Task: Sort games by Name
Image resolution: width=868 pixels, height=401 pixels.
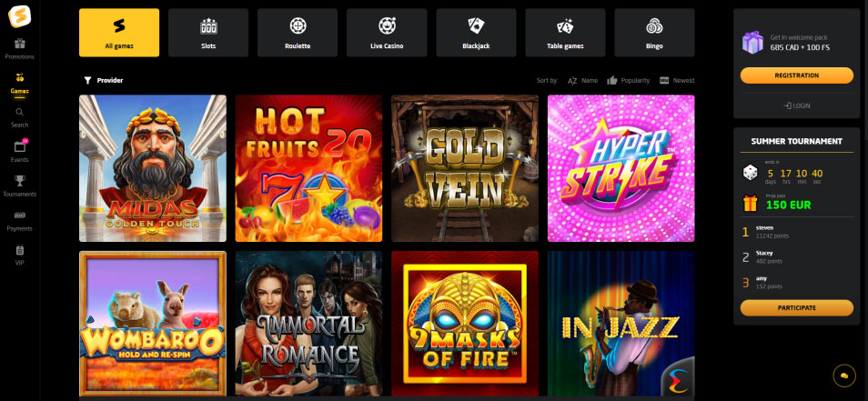Action: pos(583,81)
